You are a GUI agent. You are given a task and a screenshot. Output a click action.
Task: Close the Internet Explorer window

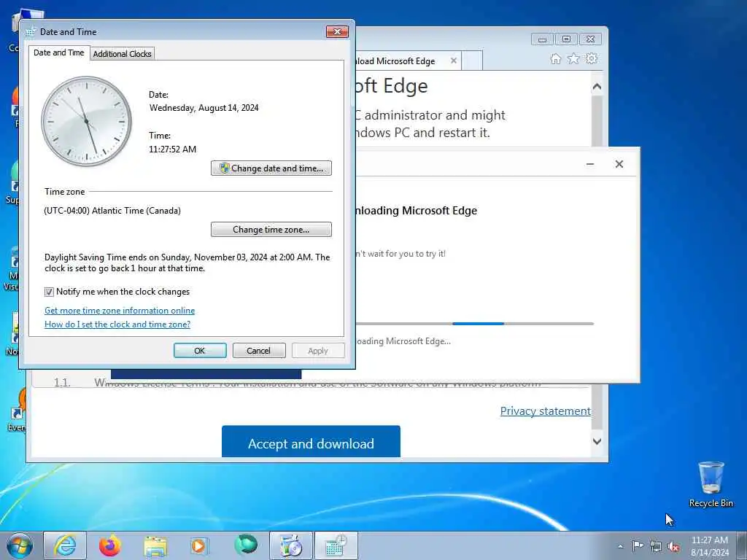[590, 39]
